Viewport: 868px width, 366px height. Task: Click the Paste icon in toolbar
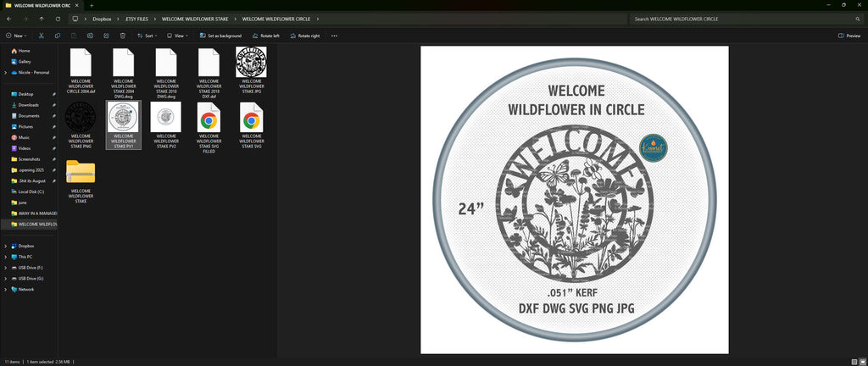74,36
